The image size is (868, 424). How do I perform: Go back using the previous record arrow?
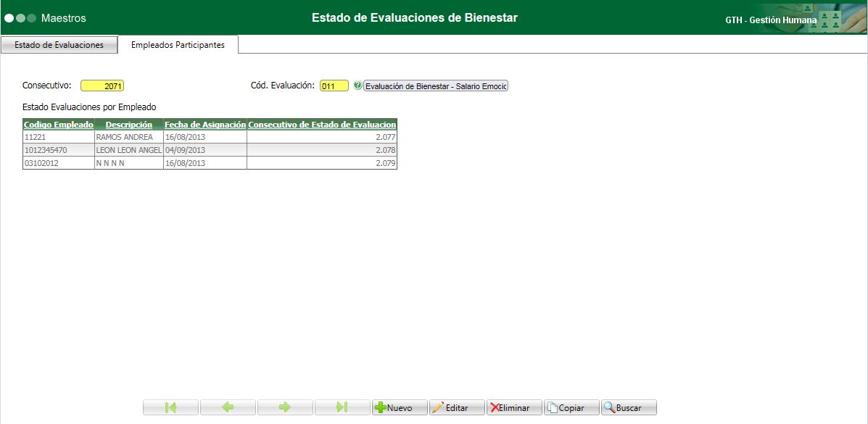pyautogui.click(x=228, y=407)
